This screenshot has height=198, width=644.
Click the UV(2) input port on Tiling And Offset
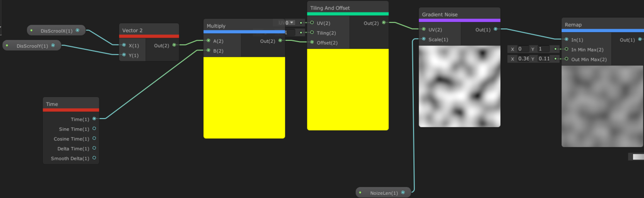[312, 23]
